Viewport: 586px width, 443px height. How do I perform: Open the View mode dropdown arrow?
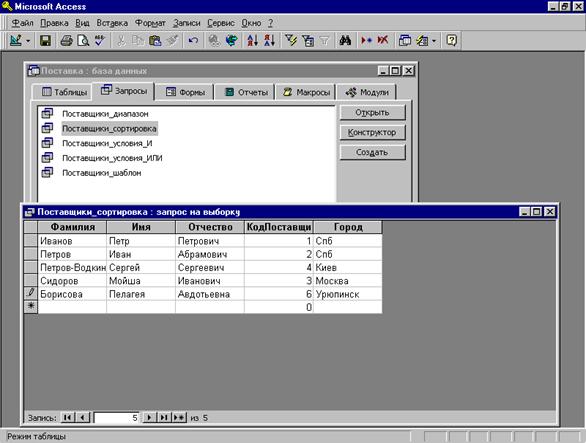point(28,40)
